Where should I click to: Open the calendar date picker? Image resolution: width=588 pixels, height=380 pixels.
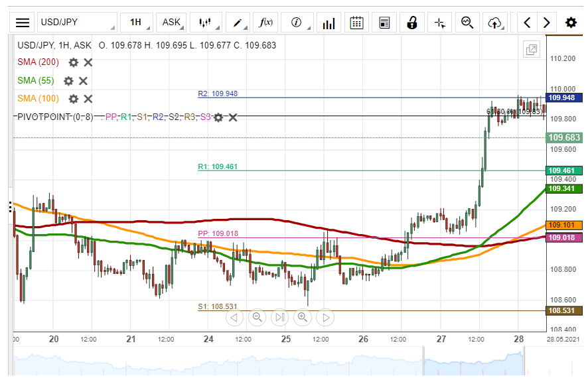click(x=356, y=23)
